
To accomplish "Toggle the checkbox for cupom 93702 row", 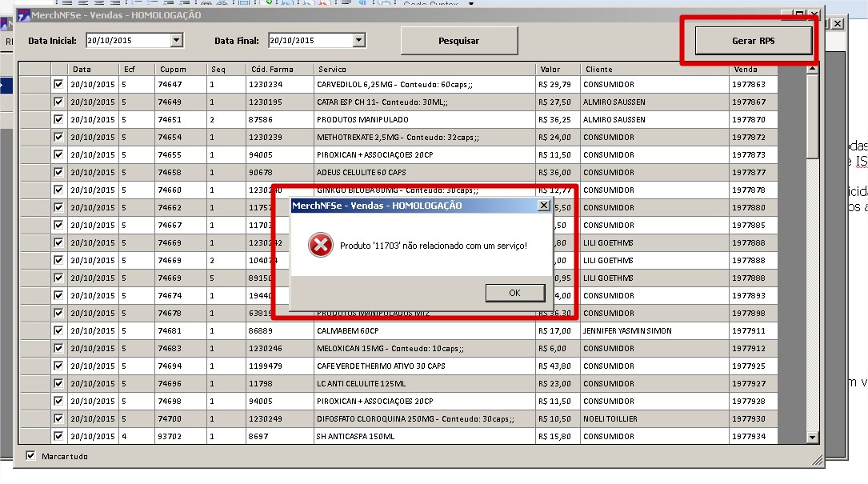I will pos(58,436).
